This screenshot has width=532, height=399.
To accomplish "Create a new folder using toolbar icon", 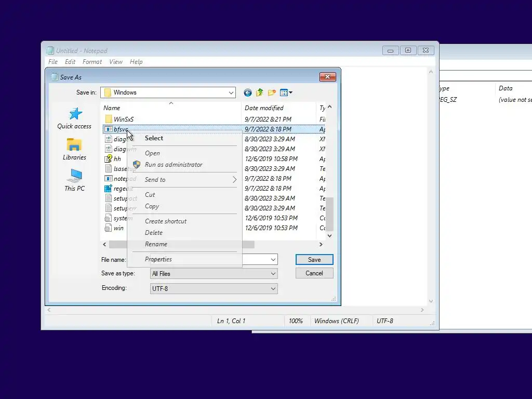I will coord(272,92).
